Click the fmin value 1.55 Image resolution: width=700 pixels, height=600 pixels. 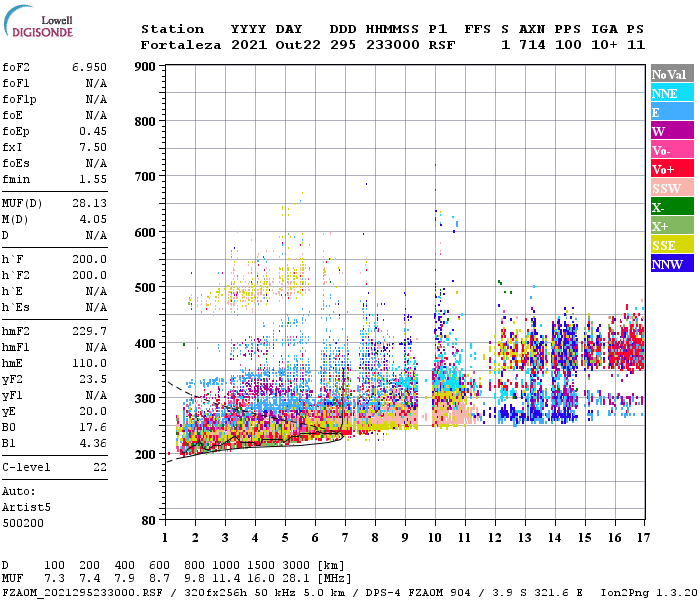(93, 179)
